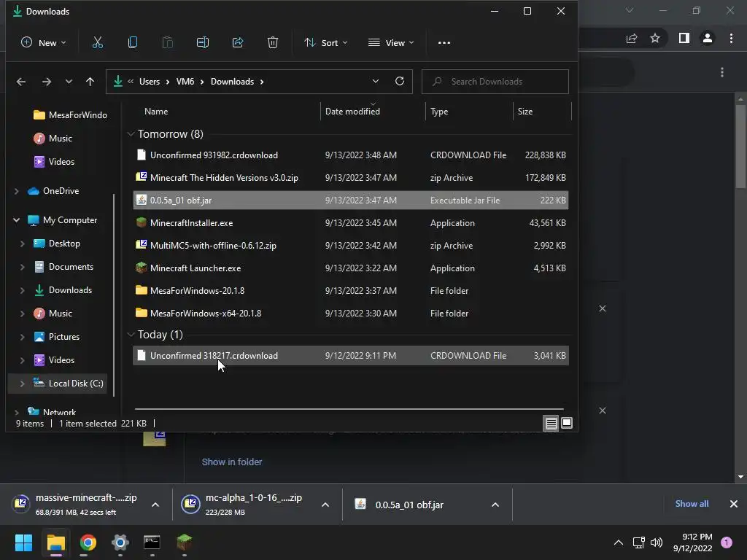Close the Chrome downloads bar
This screenshot has height=560, width=747.
click(x=734, y=504)
